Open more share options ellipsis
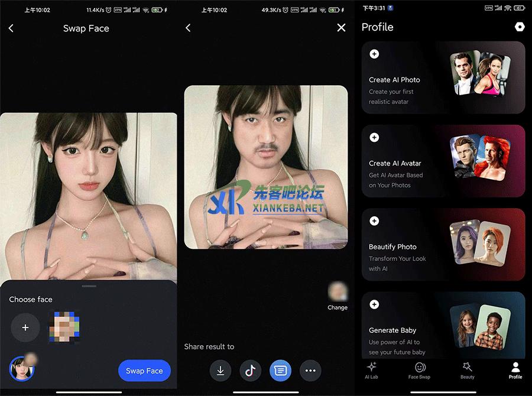Image resolution: width=532 pixels, height=396 pixels. 310,371
